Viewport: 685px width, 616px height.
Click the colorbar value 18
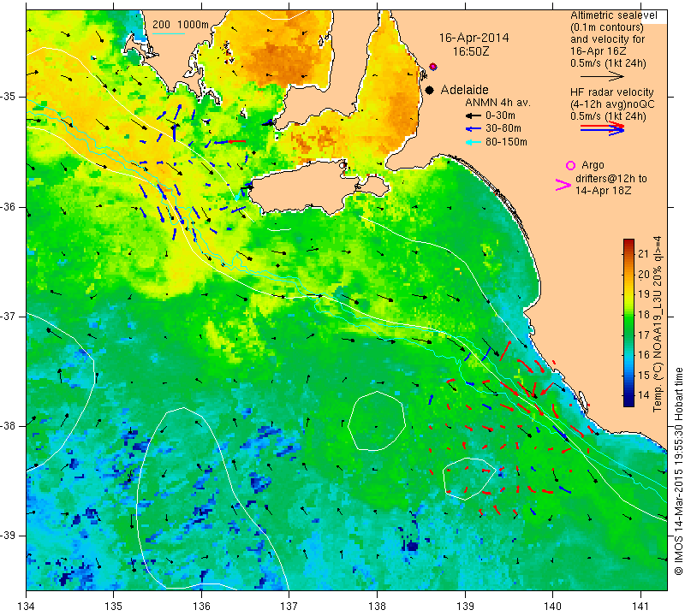point(644,314)
